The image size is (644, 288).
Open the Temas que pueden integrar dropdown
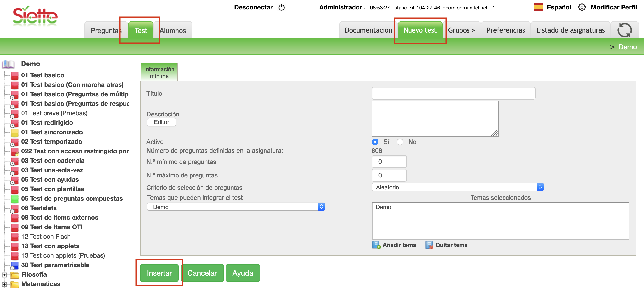click(x=236, y=207)
